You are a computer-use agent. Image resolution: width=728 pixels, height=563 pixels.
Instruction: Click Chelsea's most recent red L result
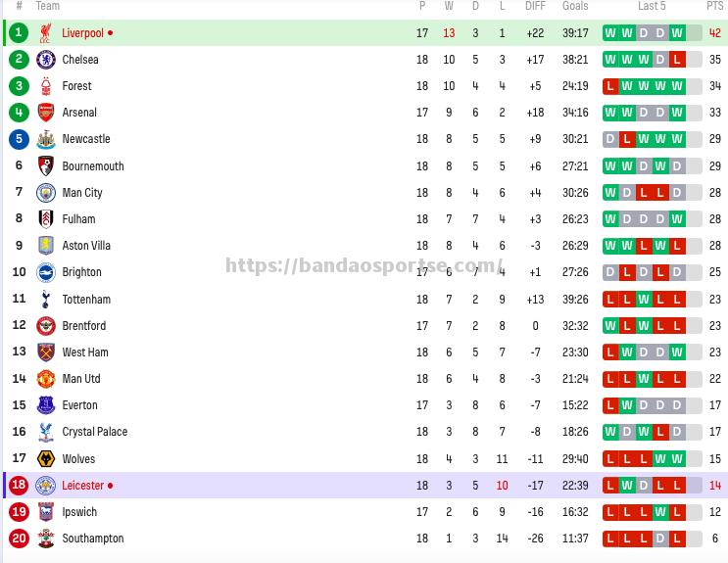[677, 60]
